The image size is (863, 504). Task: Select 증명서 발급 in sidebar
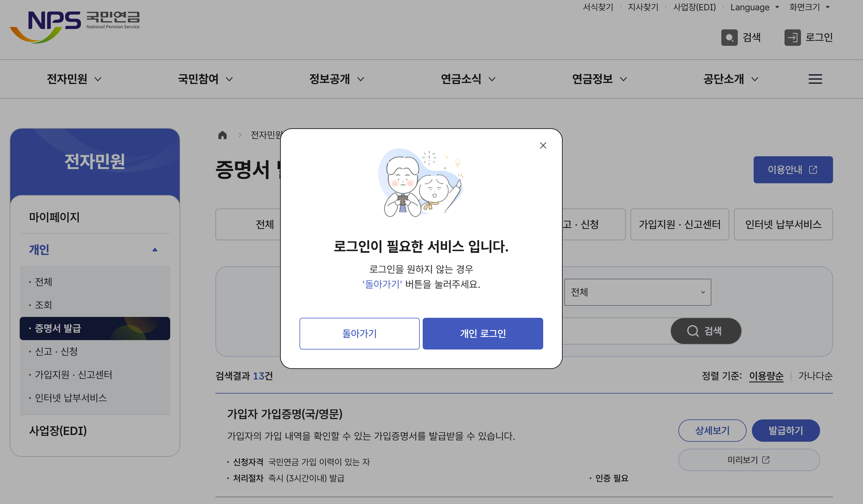click(x=95, y=328)
